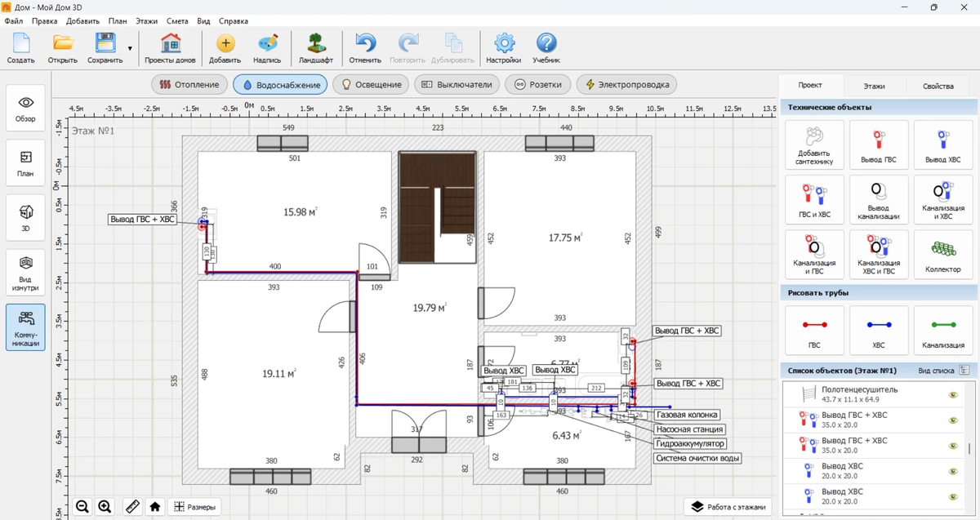This screenshot has width=980, height=520.
Task: Open the 3D view mode
Action: click(26, 217)
